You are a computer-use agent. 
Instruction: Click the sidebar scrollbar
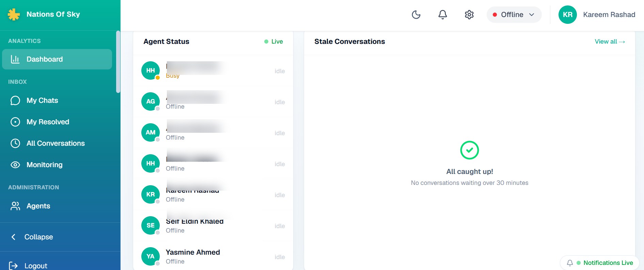tap(118, 62)
